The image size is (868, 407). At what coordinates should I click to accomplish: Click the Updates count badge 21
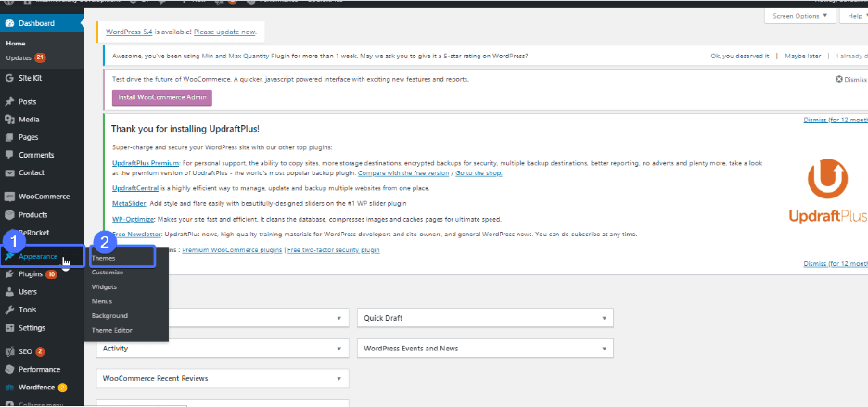pos(40,57)
